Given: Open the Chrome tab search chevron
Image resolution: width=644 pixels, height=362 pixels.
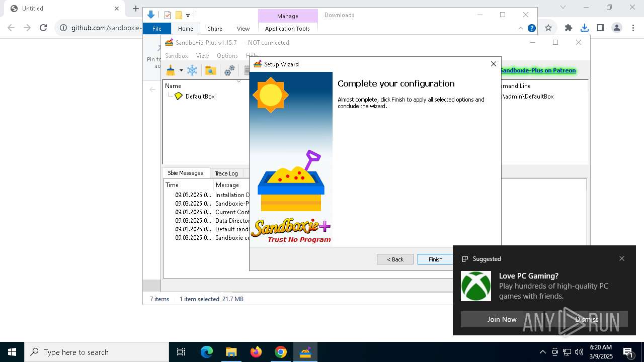Looking at the screenshot, I should pos(563,7).
